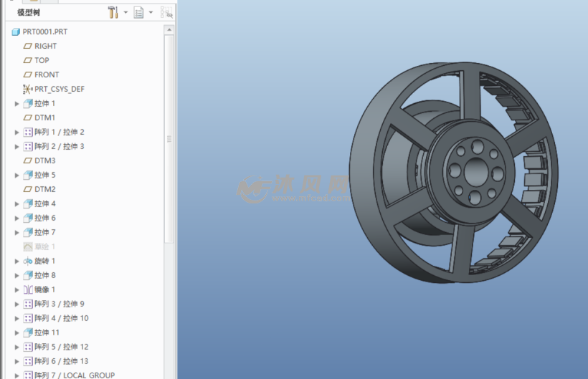
Task: Expand the 拉伸 1 extrude feature
Action: click(17, 104)
